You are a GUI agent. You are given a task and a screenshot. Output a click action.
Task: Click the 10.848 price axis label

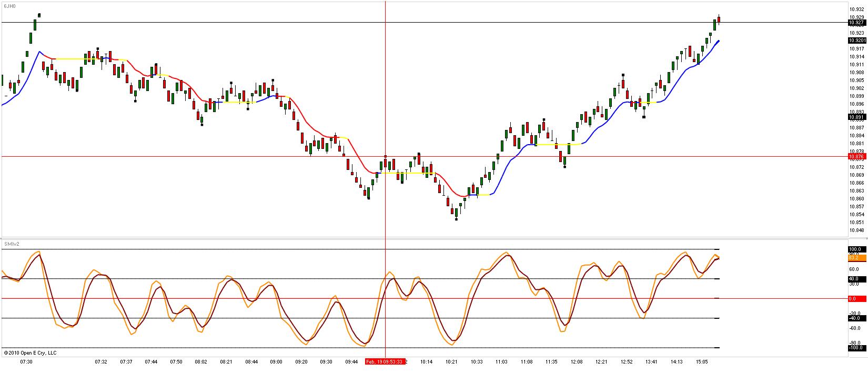(856, 230)
